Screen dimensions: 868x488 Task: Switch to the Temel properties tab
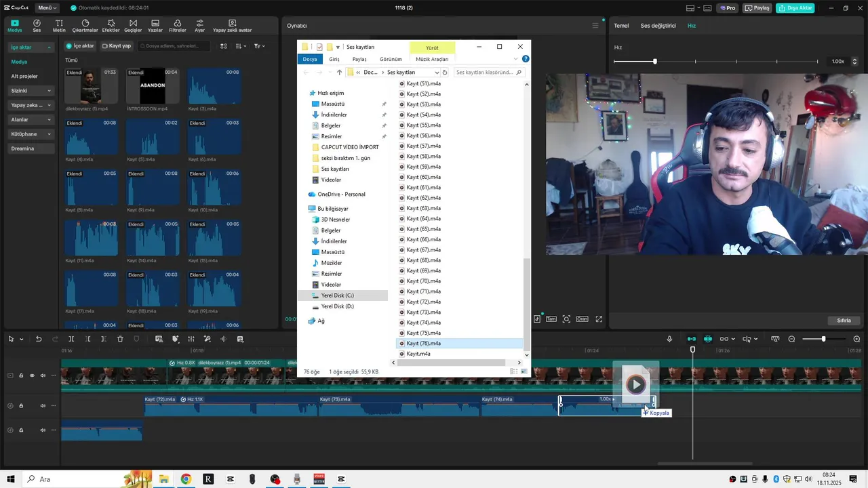click(621, 26)
